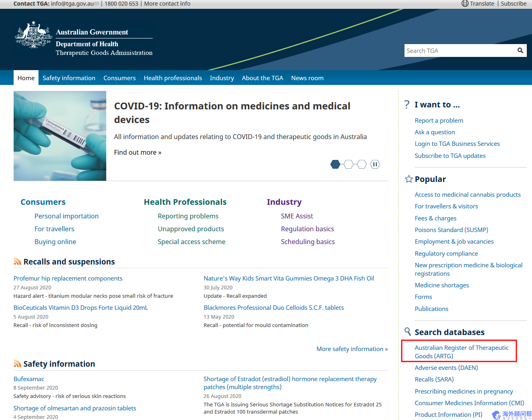Click Report a problem link
Viewport: 532px width, 420px height.
(x=439, y=120)
